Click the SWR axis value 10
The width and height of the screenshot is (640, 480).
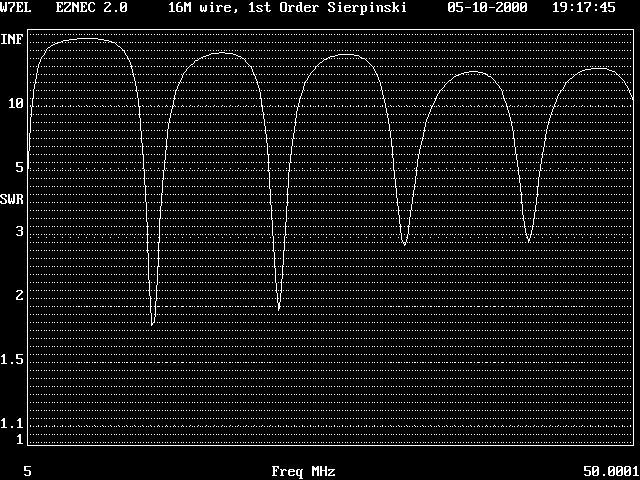coord(16,104)
